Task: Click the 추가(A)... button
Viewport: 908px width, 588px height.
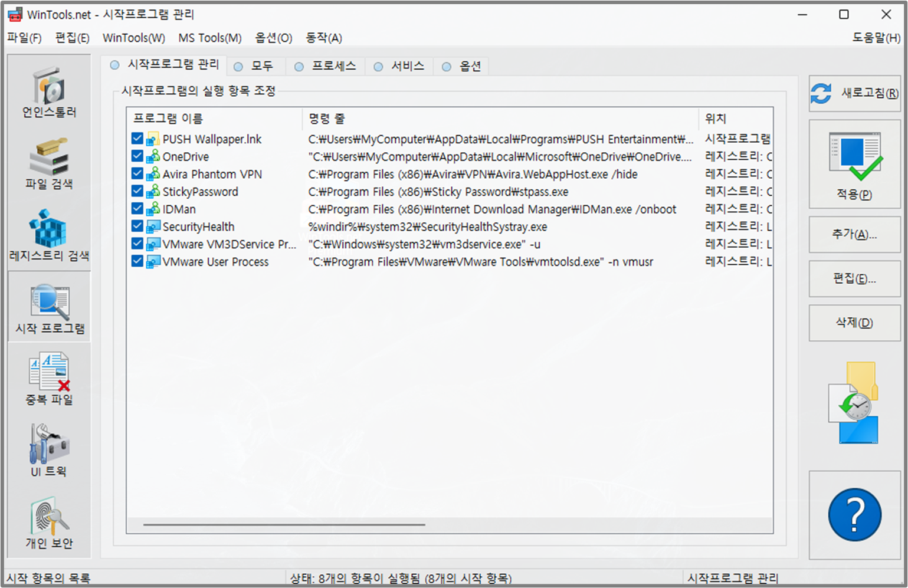Action: tap(854, 235)
